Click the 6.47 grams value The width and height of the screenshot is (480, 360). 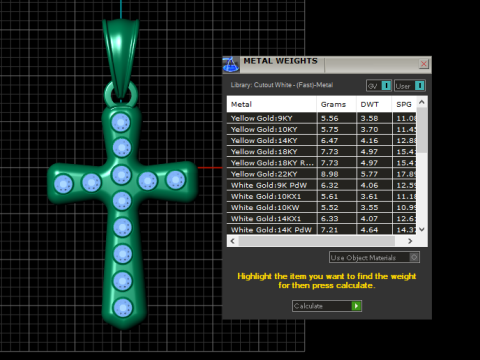point(330,141)
